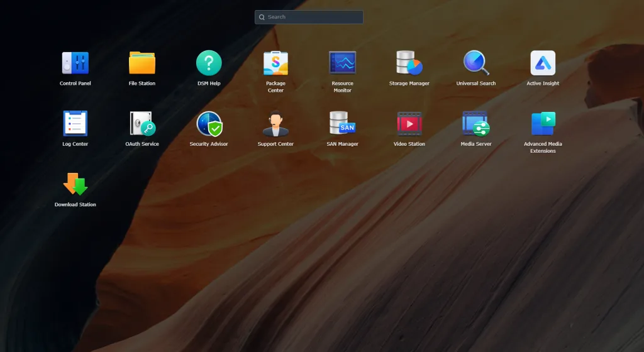Launch SAN Manager
Image resolution: width=644 pixels, height=352 pixels.
343,123
